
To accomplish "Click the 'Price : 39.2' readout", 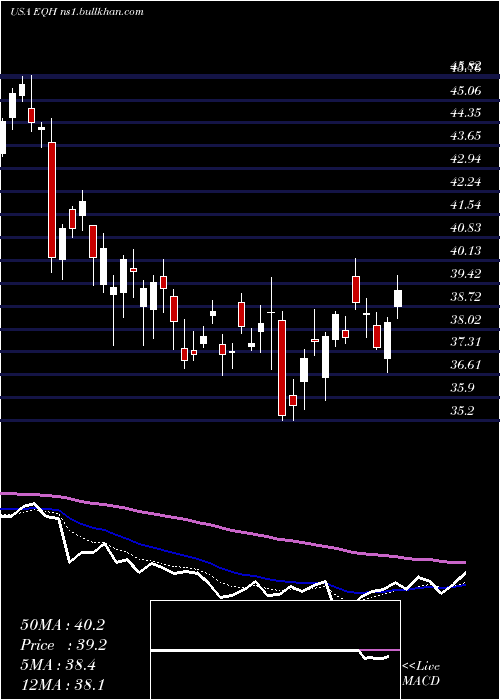I will click(64, 645).
